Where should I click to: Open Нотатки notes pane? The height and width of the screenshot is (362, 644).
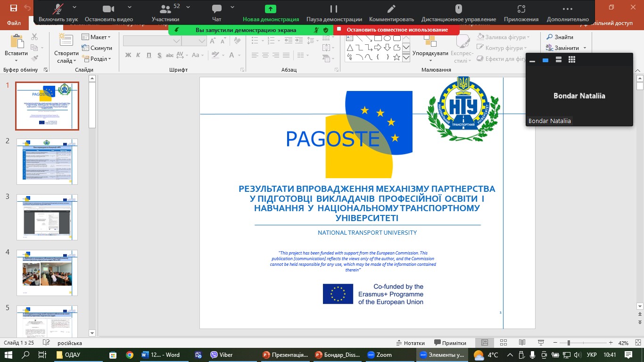pos(410,343)
